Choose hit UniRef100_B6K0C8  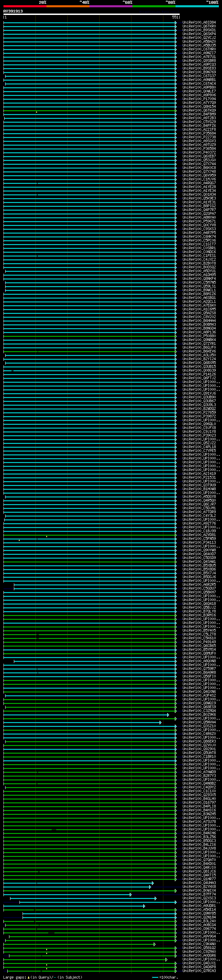point(199,168)
